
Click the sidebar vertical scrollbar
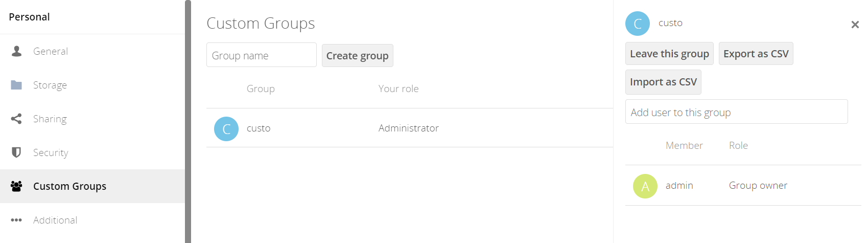click(188, 121)
